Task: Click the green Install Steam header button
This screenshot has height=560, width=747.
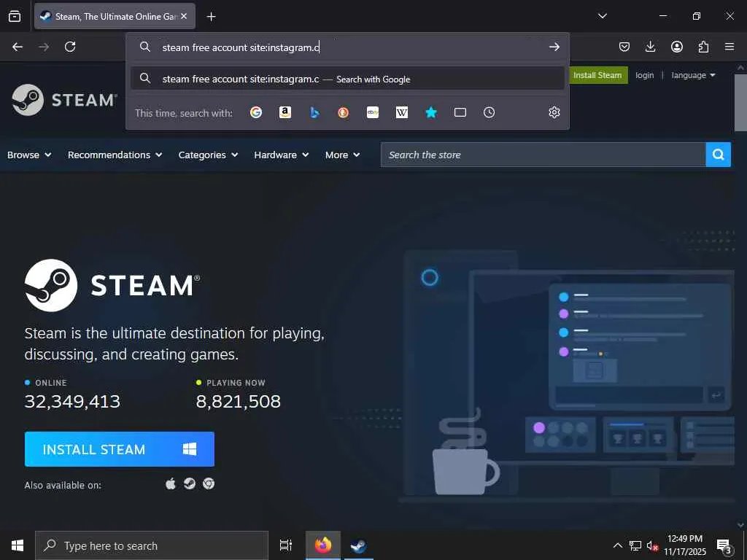Action: (x=598, y=75)
